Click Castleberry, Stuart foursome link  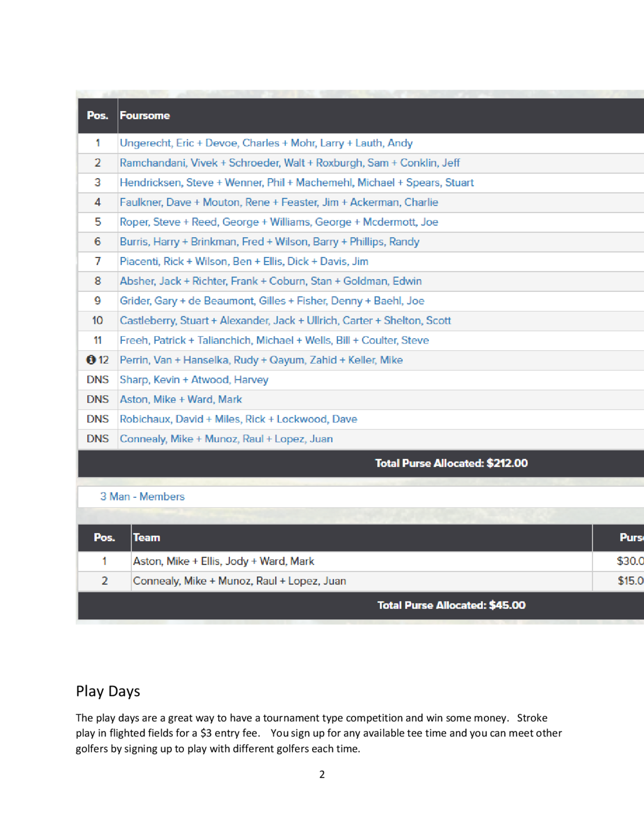pyautogui.click(x=285, y=320)
